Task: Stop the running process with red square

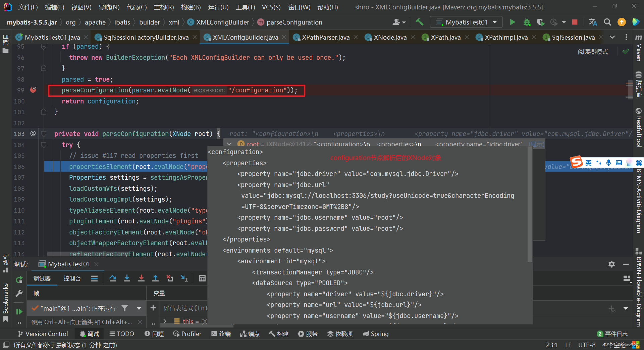Action: 575,22
